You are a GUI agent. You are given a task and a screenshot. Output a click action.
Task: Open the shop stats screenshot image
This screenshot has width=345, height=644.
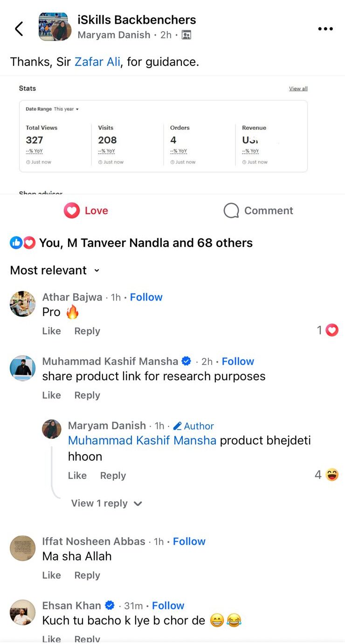pyautogui.click(x=163, y=135)
